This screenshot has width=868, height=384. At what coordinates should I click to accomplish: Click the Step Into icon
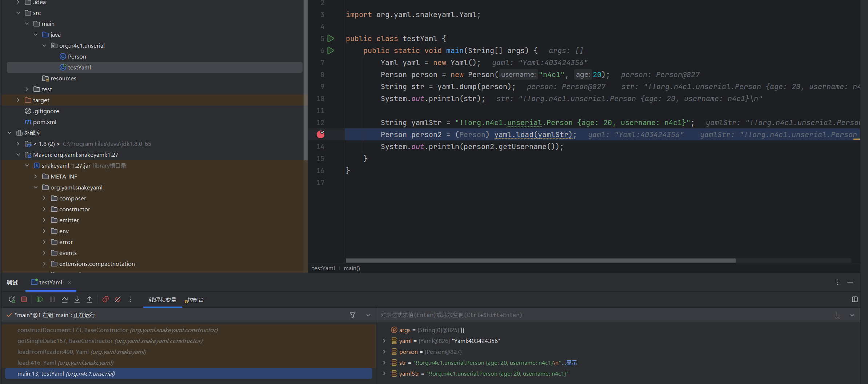point(77,299)
